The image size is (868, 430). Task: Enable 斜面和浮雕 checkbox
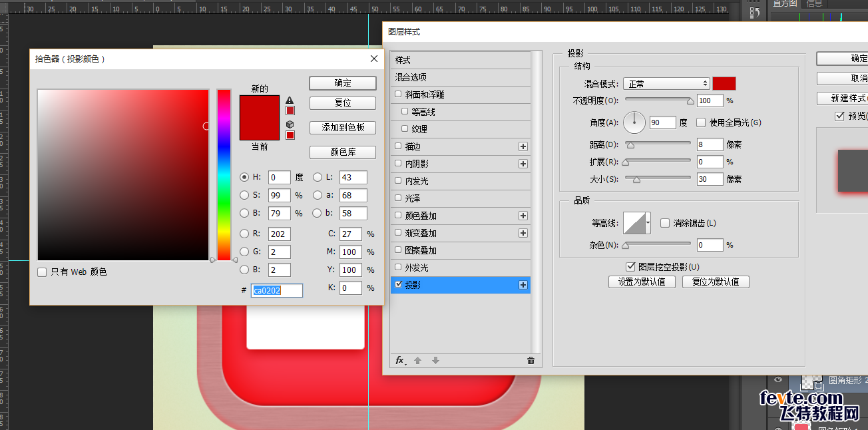coord(398,95)
